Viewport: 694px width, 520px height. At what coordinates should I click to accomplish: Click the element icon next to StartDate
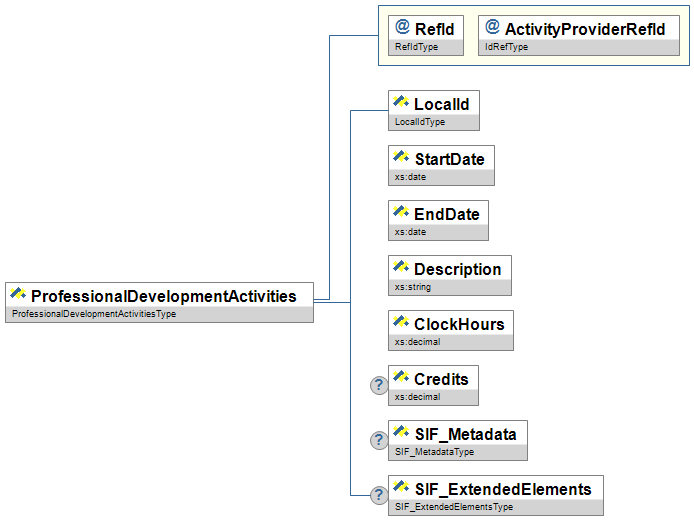[402, 158]
